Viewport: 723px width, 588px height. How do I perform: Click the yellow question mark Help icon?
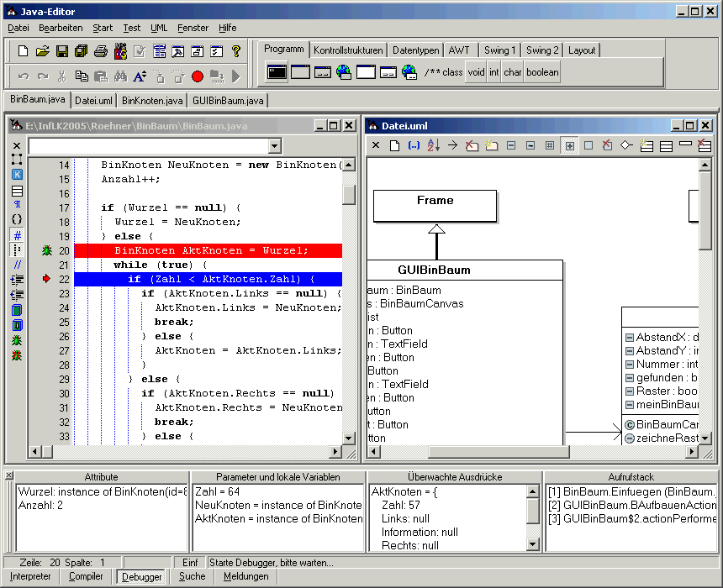pos(236,51)
